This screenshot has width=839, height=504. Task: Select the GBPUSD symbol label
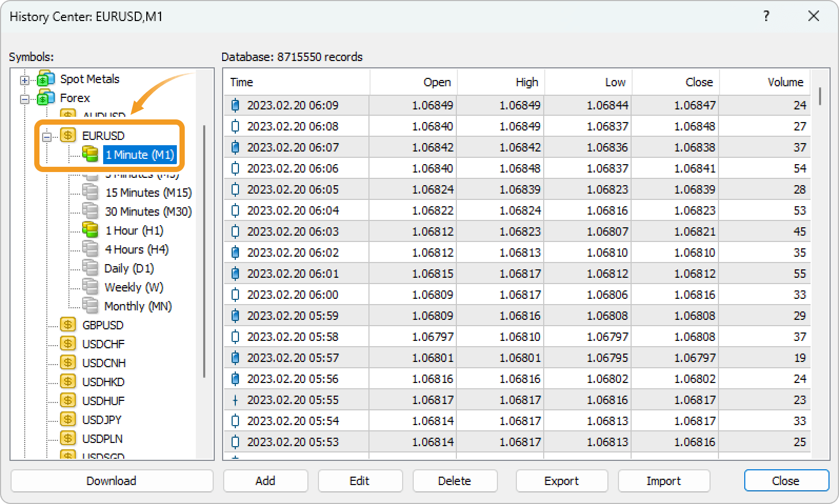(x=103, y=325)
